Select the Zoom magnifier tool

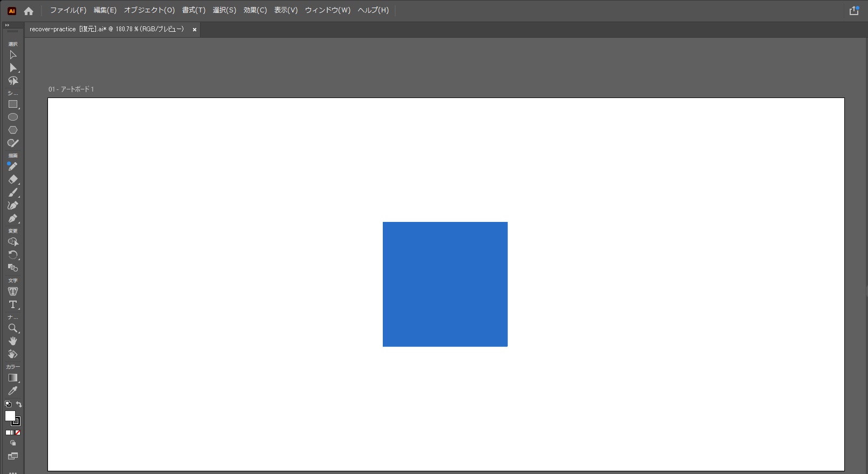click(13, 328)
